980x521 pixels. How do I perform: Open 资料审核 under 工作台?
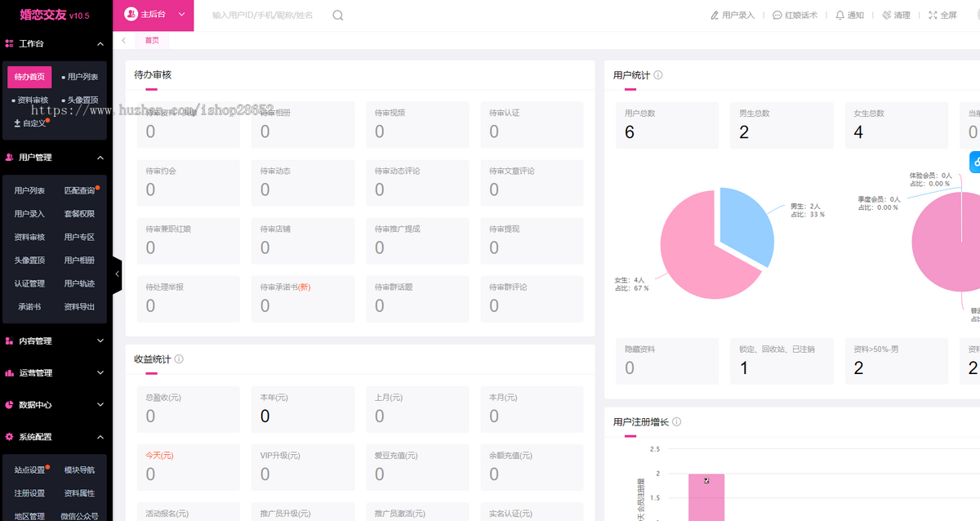(30, 100)
